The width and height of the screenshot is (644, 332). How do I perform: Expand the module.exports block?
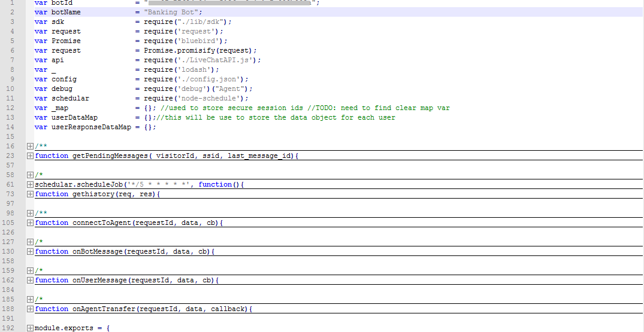click(30, 328)
